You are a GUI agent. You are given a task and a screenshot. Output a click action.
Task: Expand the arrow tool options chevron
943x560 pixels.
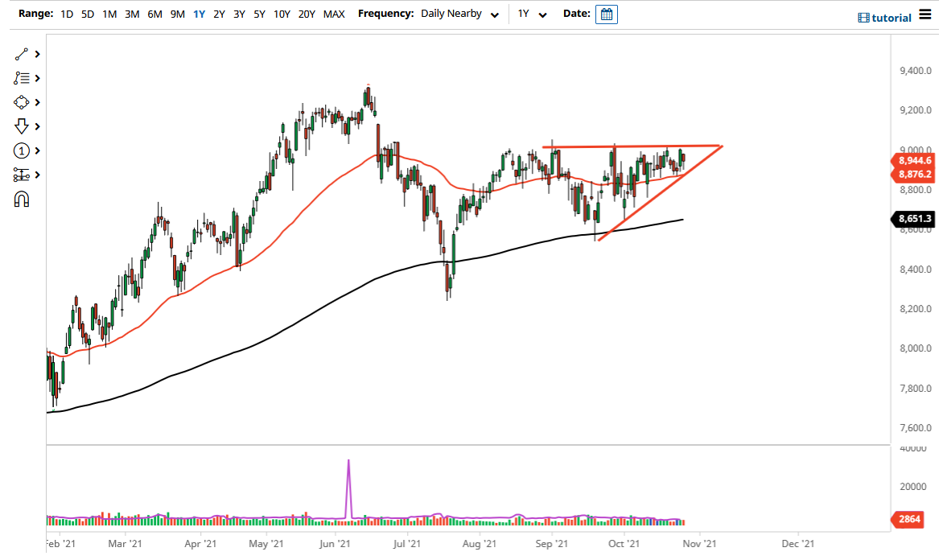[x=37, y=126]
